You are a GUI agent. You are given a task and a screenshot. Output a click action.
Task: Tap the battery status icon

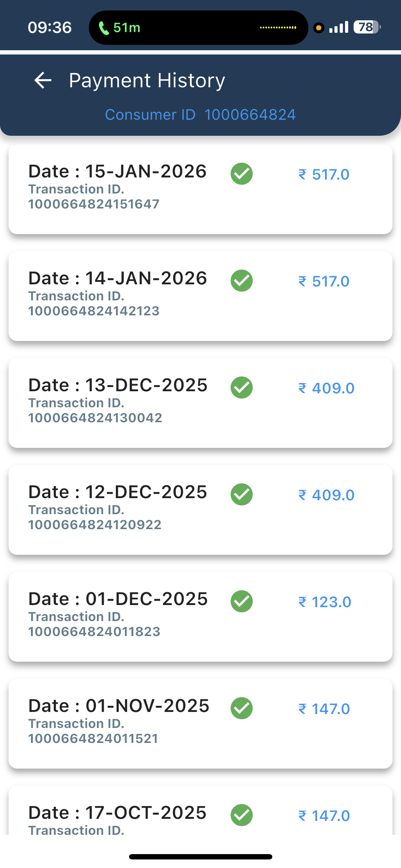click(x=366, y=27)
